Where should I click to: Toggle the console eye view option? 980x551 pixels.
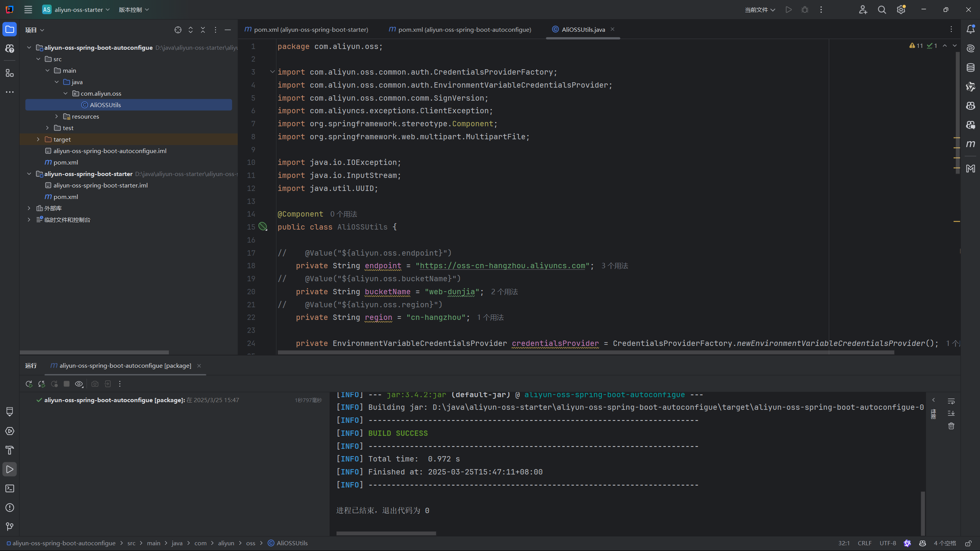click(79, 384)
